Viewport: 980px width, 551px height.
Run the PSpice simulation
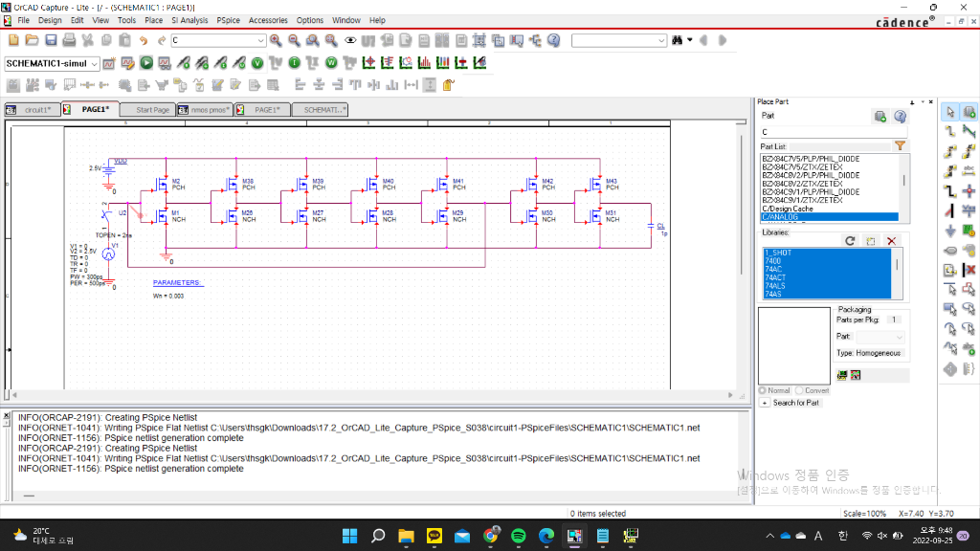(147, 62)
